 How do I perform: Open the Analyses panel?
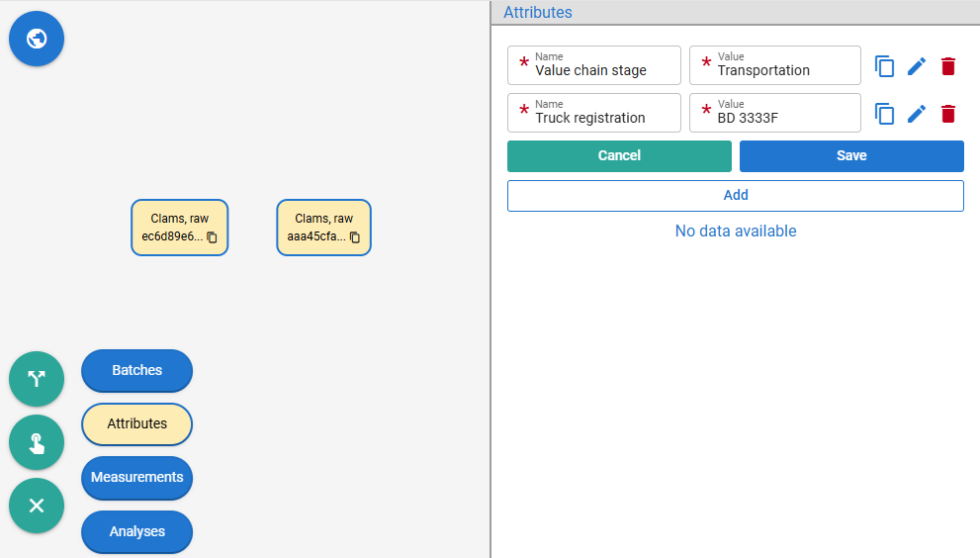[x=136, y=531]
